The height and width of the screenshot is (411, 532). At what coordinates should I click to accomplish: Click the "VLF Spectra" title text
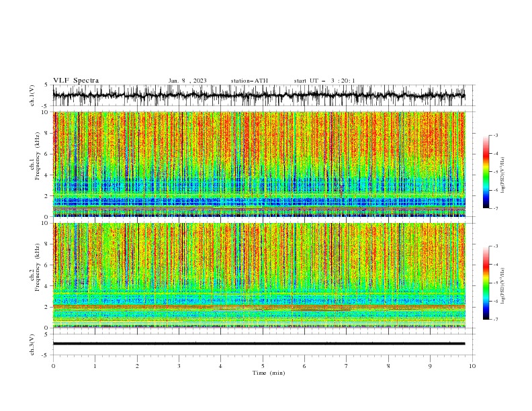click(x=76, y=81)
